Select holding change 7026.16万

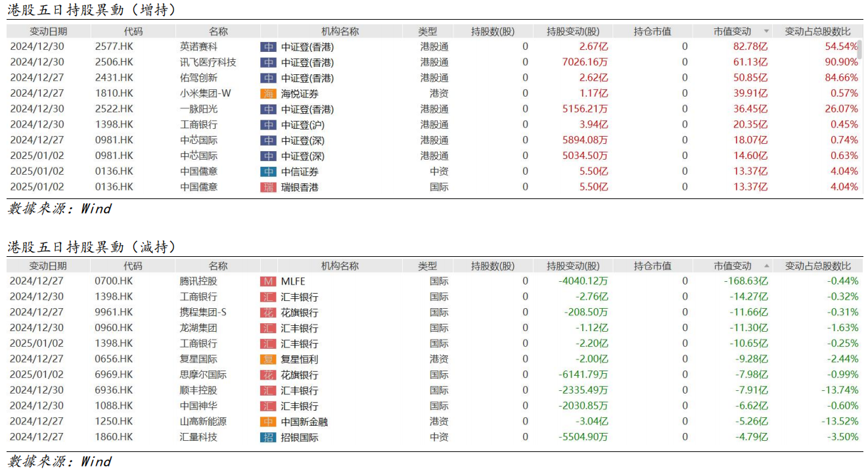585,62
